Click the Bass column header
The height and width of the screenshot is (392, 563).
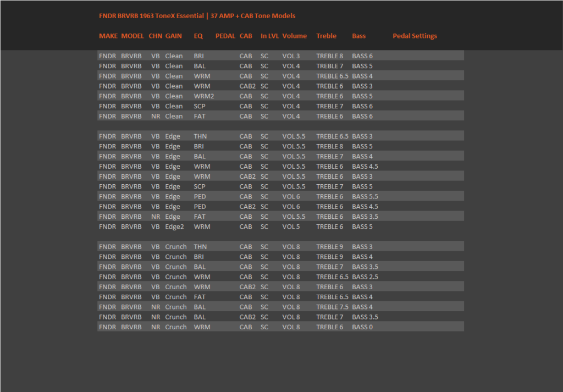(358, 36)
